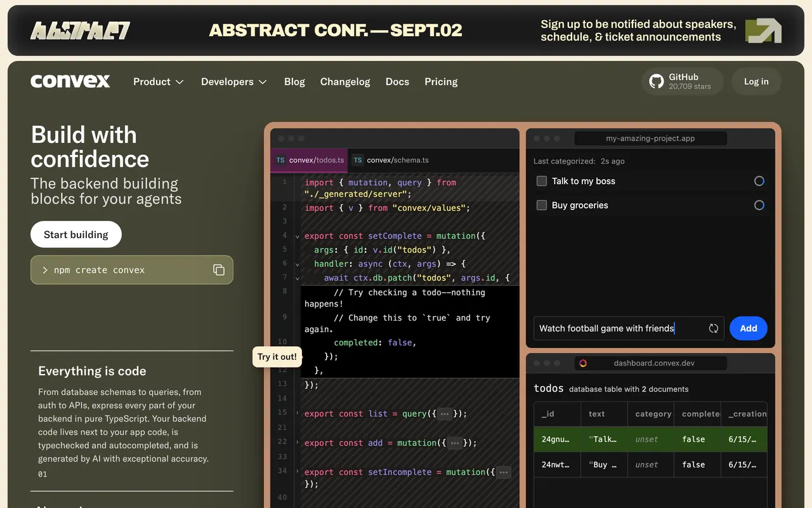Viewport: 812px width, 508px height.
Task: Open the Pricing page
Action: [x=441, y=81]
